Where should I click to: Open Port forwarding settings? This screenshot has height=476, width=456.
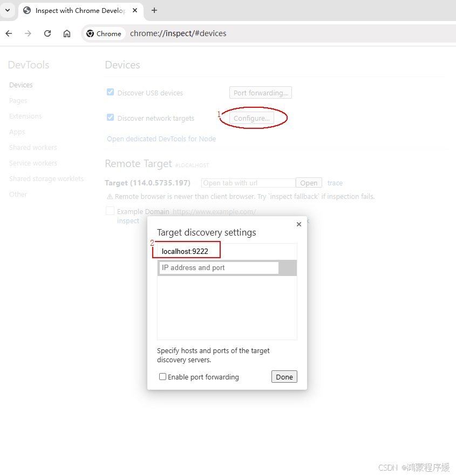tap(260, 93)
